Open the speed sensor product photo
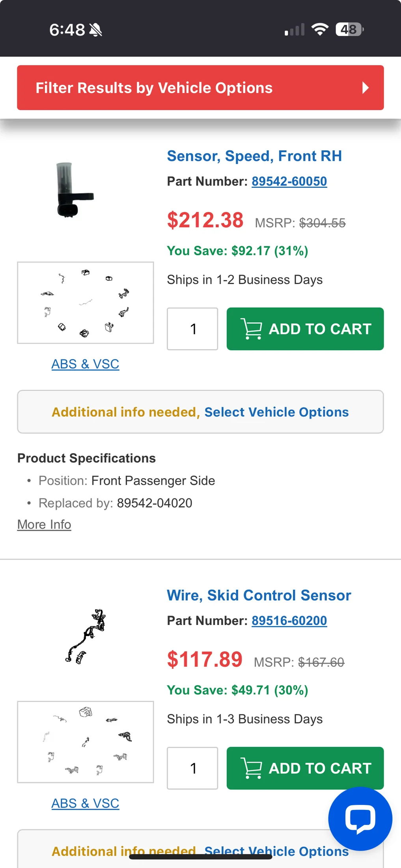This screenshot has width=401, height=868. pyautogui.click(x=75, y=190)
